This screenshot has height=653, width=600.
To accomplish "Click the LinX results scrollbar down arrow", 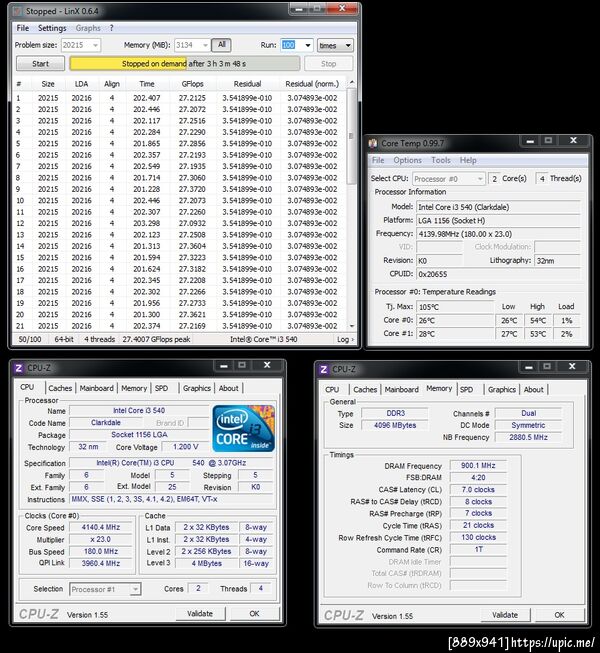I will (x=352, y=326).
